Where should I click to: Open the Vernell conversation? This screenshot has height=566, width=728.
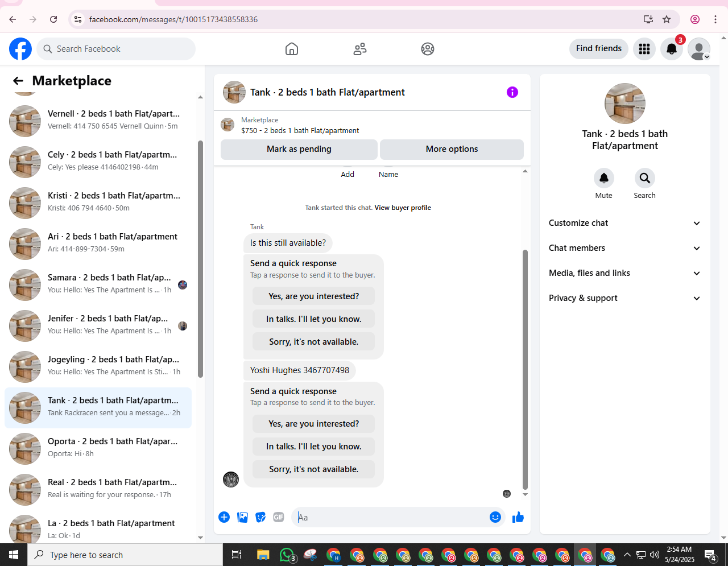tap(98, 121)
